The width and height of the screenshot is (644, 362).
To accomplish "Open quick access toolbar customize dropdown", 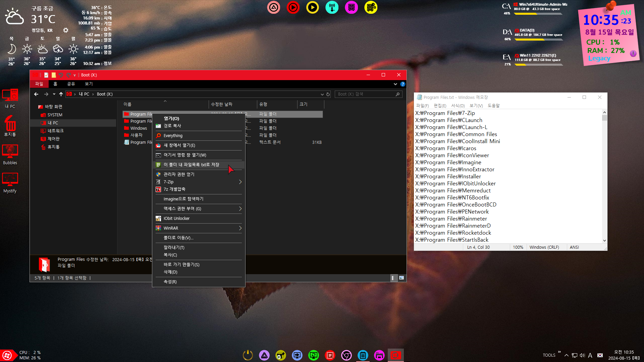I will pyautogui.click(x=74, y=75).
